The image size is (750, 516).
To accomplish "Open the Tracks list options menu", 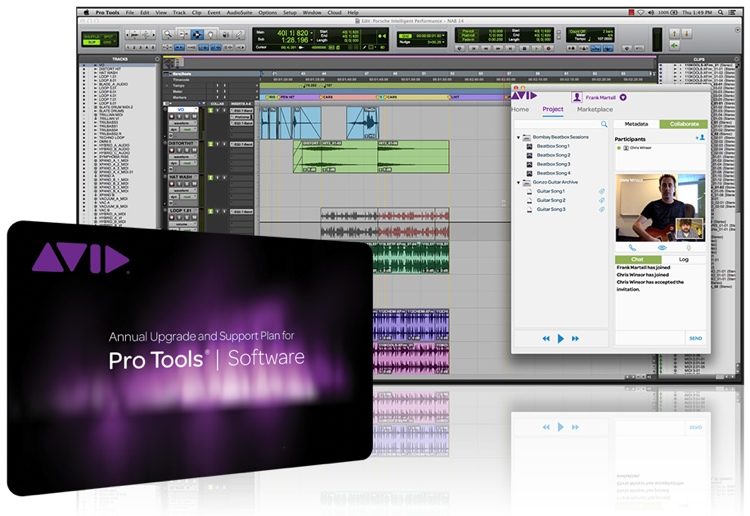I will coord(157,59).
